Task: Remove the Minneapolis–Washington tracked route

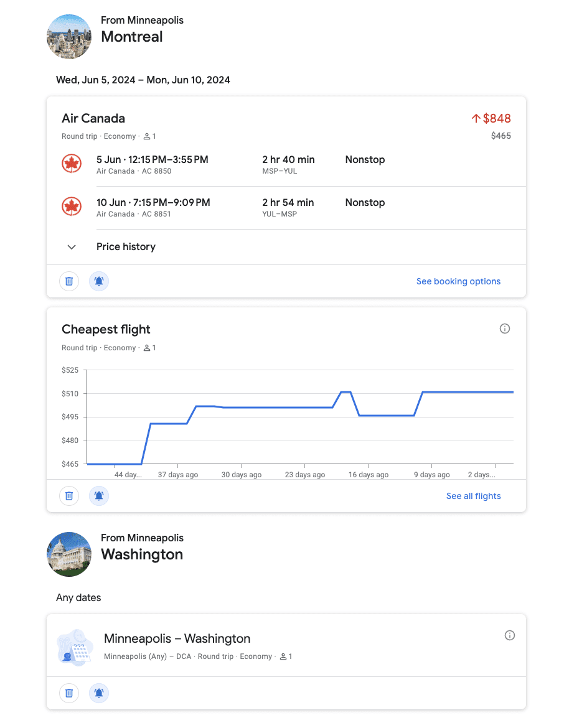Action: click(69, 693)
